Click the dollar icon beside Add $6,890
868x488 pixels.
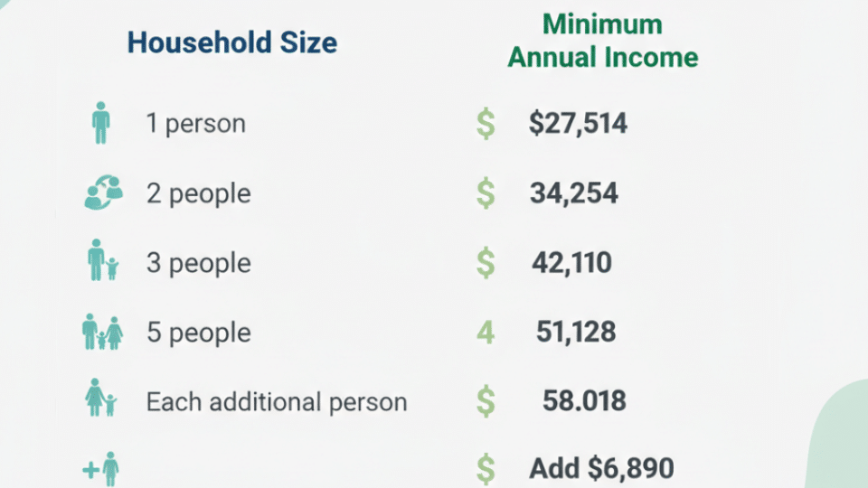pos(486,469)
